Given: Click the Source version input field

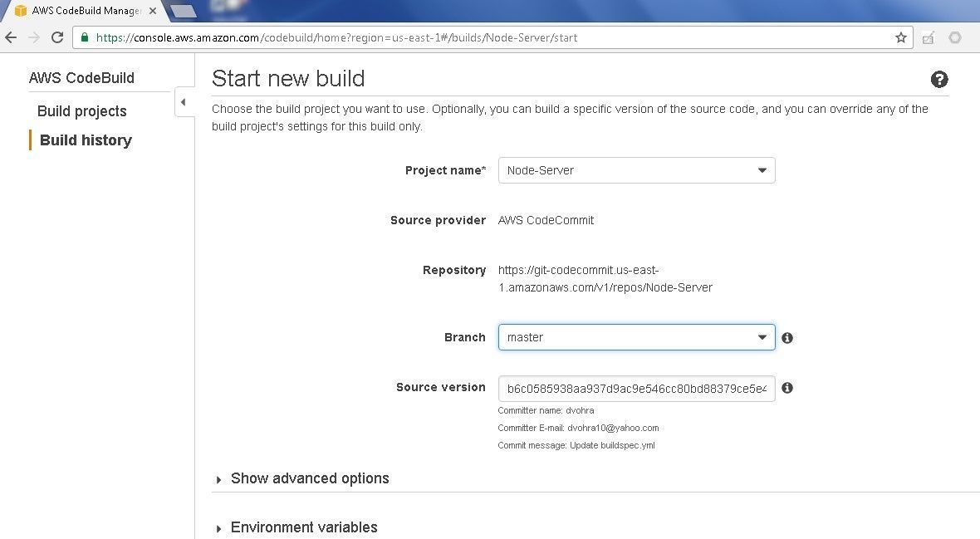Looking at the screenshot, I should pyautogui.click(x=636, y=389).
